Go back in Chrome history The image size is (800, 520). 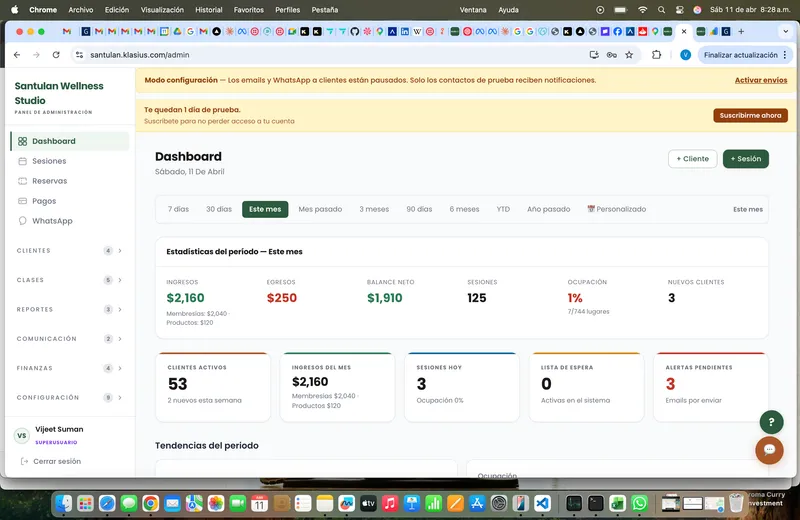pyautogui.click(x=17, y=55)
